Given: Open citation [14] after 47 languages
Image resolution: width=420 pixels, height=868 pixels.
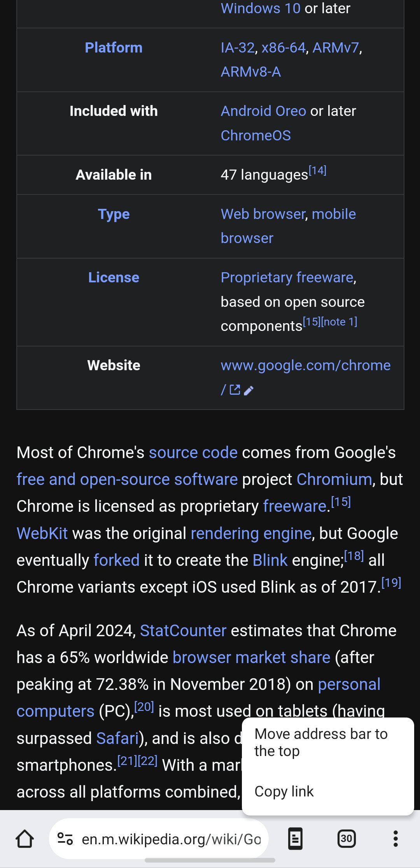Looking at the screenshot, I should pos(317,170).
